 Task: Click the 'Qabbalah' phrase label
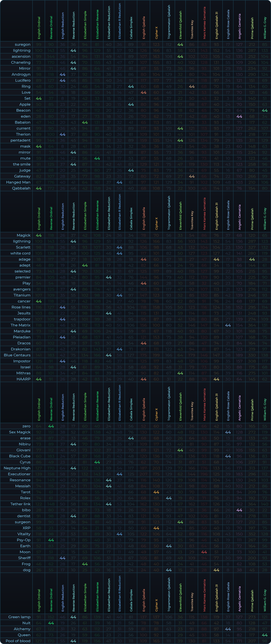point(21,188)
